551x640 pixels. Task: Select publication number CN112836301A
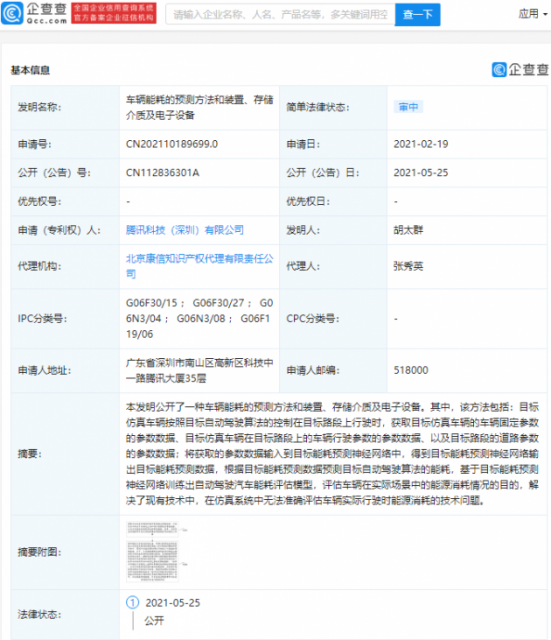(x=162, y=173)
